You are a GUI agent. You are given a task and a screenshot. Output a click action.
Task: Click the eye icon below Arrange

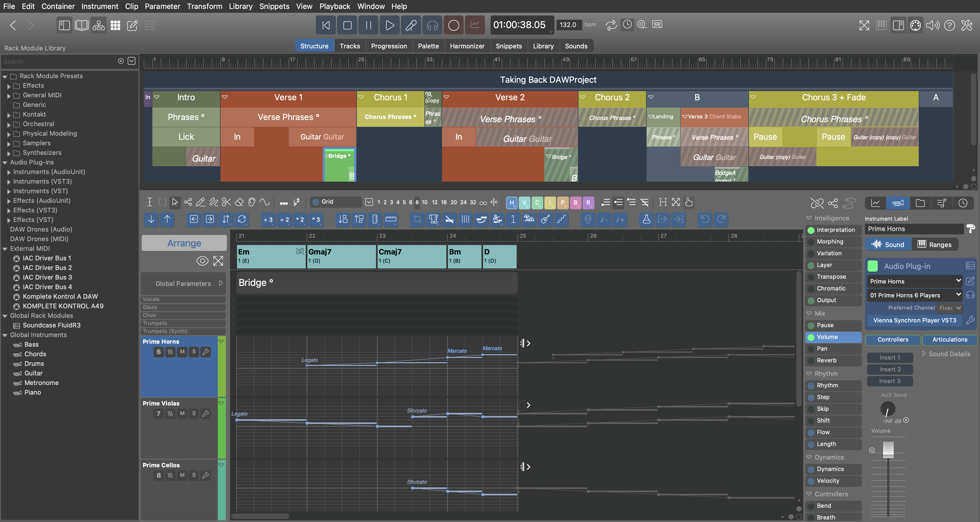202,261
